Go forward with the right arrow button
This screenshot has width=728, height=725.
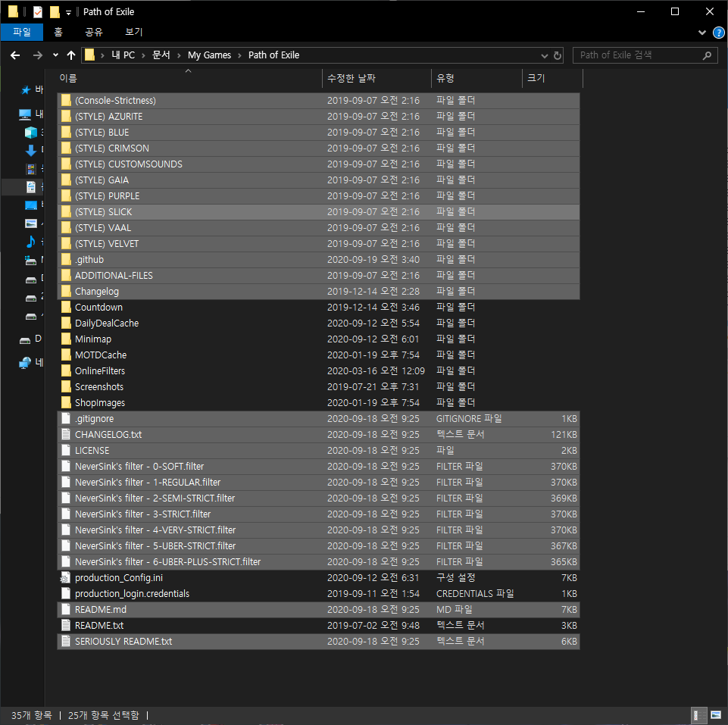pos(38,55)
